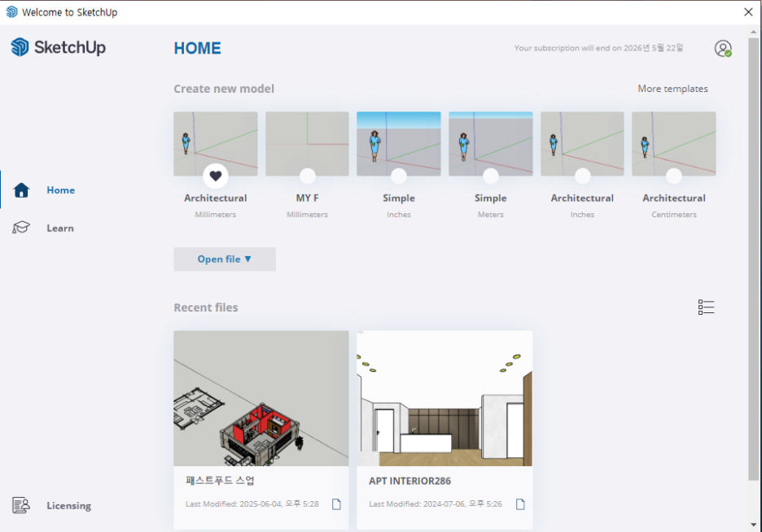Favorite the Architectural Centimeters template
The height and width of the screenshot is (532, 762).
point(673,176)
